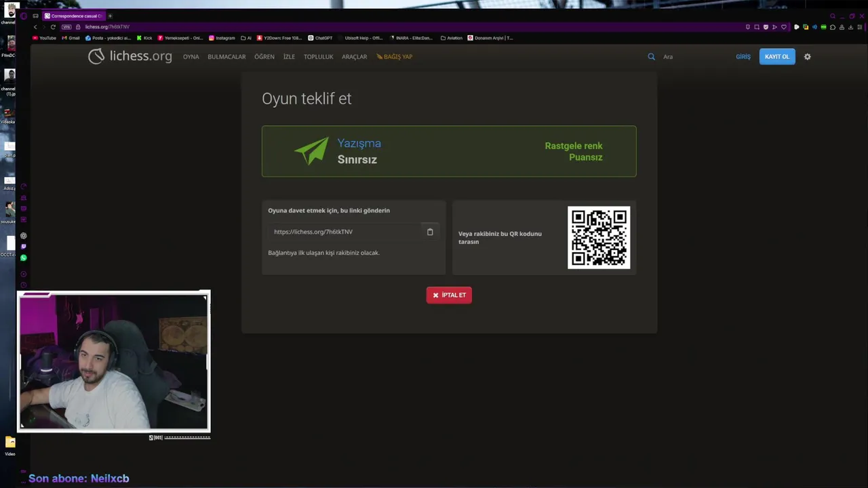The image size is (868, 488).
Task: Open the WhatsApp sidebar icon
Action: (x=23, y=258)
